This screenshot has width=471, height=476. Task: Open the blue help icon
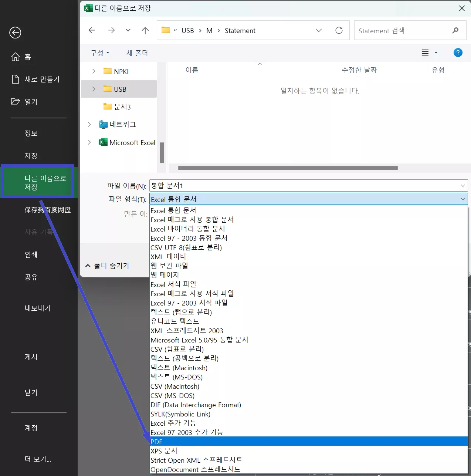click(458, 53)
